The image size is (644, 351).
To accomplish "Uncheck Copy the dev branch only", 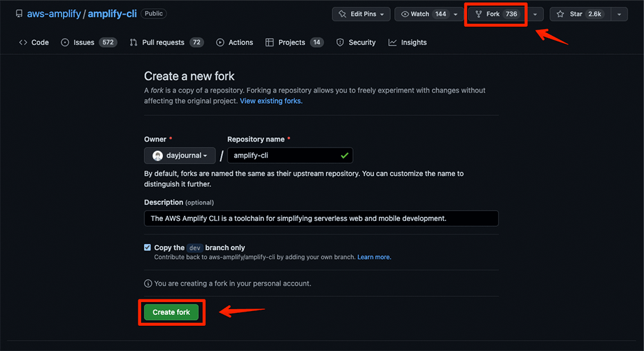I will (147, 247).
